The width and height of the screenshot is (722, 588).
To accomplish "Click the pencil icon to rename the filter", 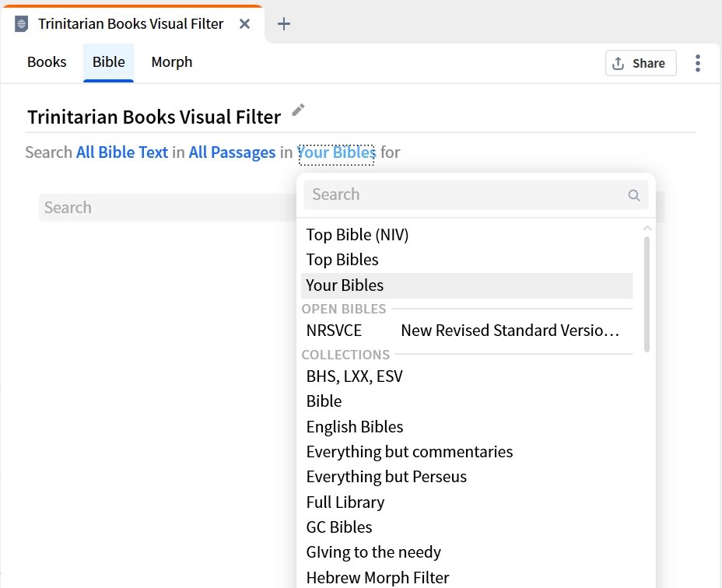I will point(299,110).
